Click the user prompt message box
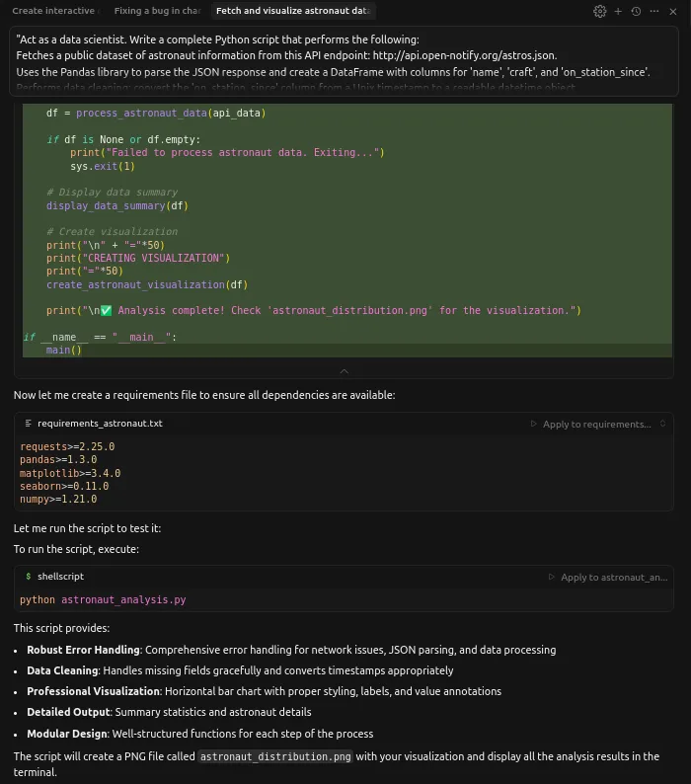The width and height of the screenshot is (691, 784). coord(344,61)
